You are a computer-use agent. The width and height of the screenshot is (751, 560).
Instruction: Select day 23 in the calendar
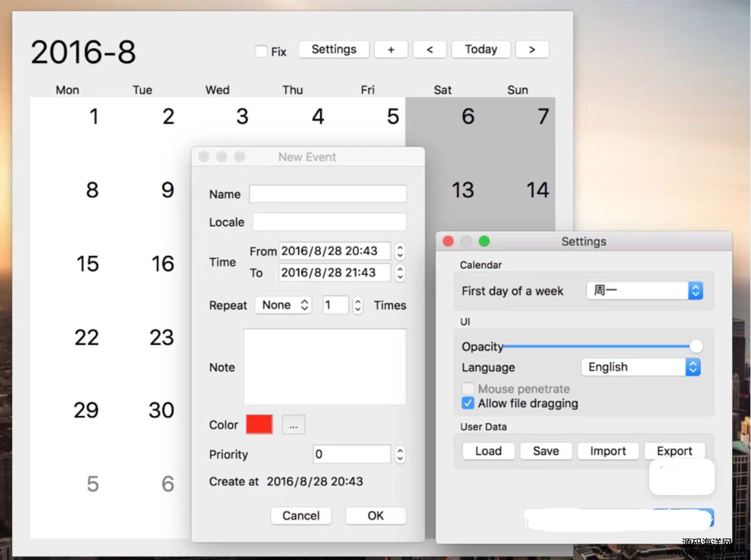[162, 337]
